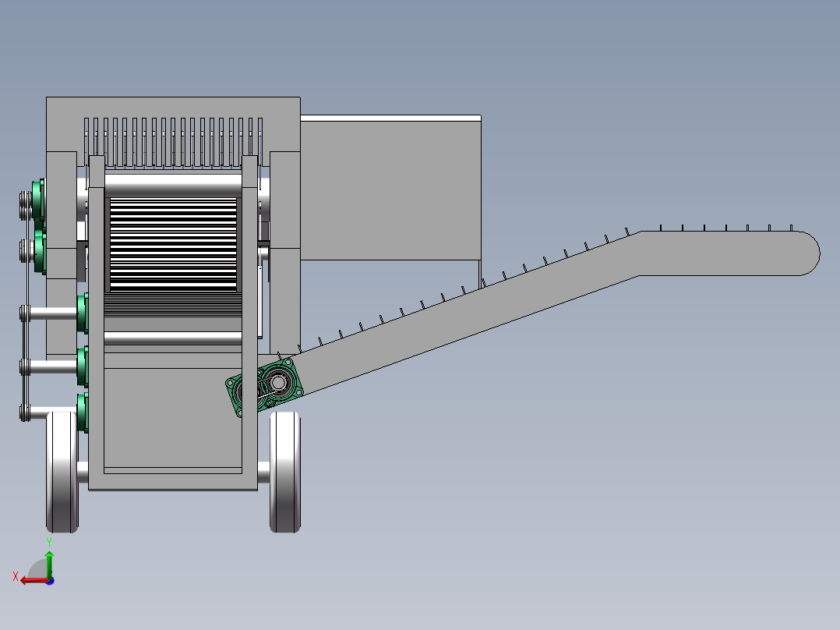Click the Y axis label
The image size is (840, 630).
(x=49, y=541)
